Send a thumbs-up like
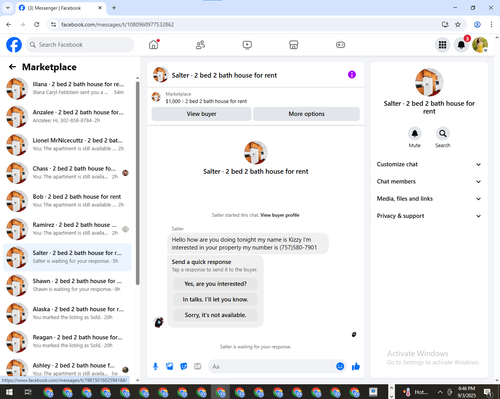 click(356, 367)
